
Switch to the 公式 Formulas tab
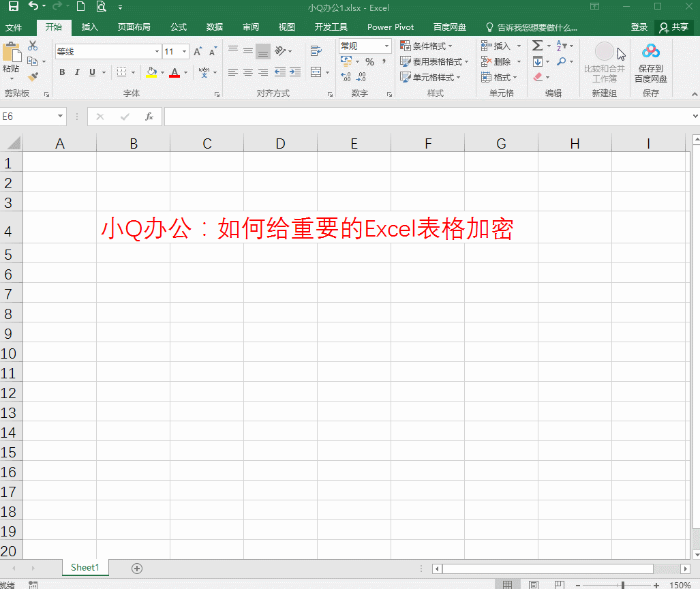point(179,27)
